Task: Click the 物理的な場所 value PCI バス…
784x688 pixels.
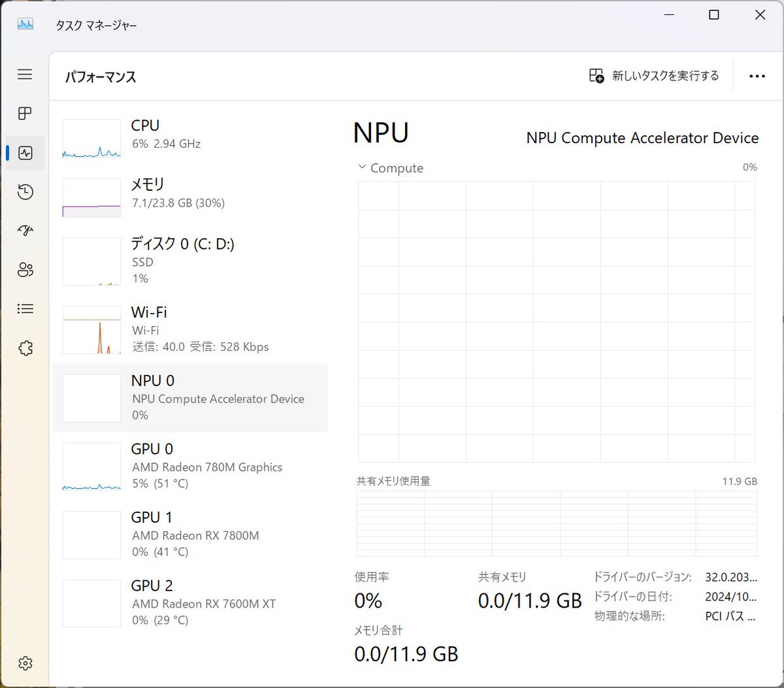Action: (x=730, y=615)
